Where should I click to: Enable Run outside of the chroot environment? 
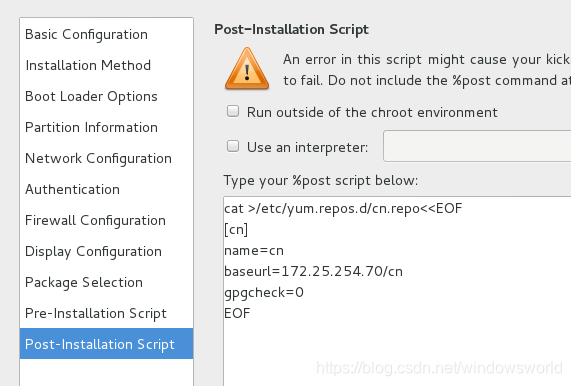coord(233,111)
